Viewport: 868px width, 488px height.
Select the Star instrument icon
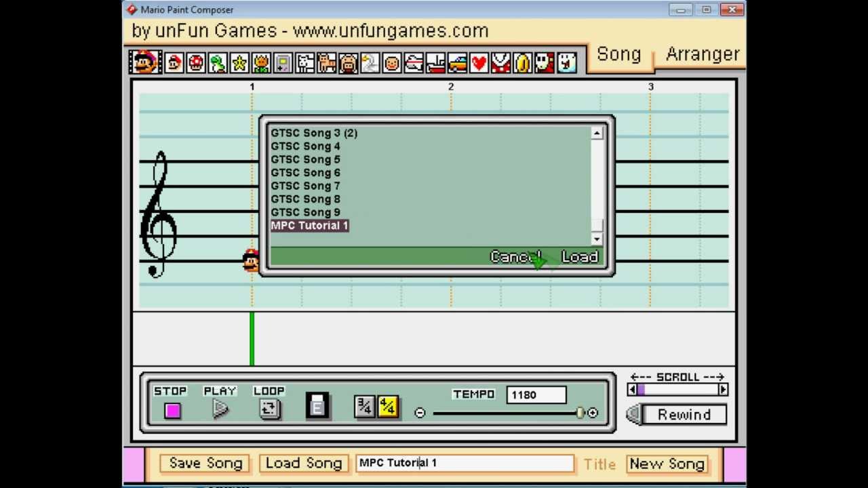[239, 64]
